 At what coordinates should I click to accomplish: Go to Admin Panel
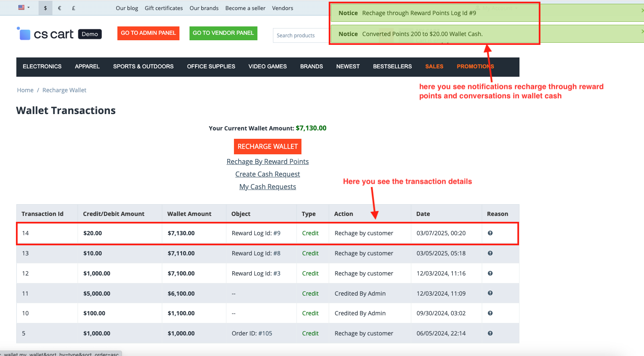pos(148,33)
